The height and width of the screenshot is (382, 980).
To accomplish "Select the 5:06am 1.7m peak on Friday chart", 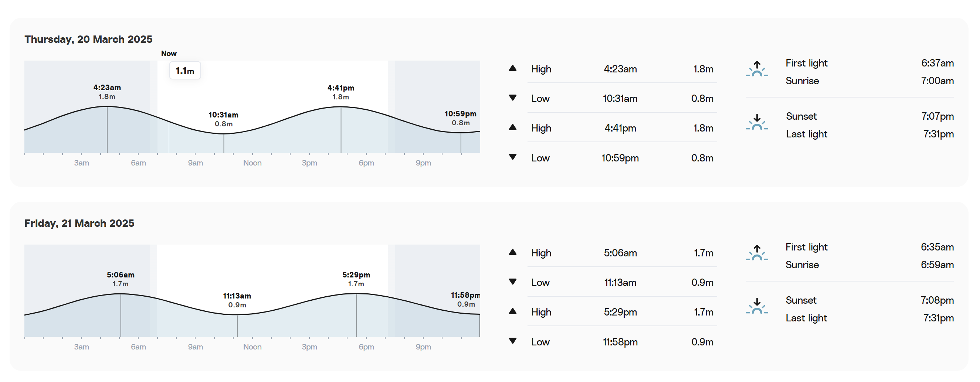I will point(121,279).
